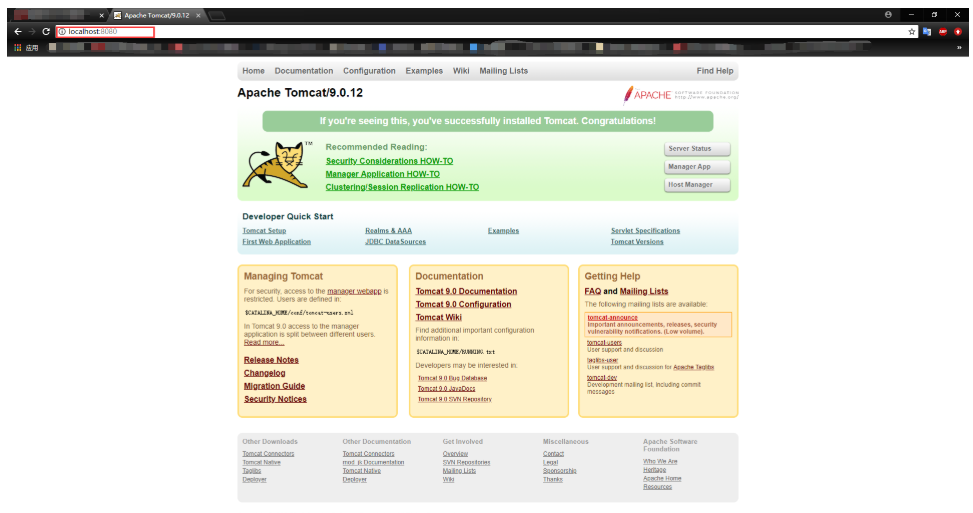Open the Security Notices link
Screen dimensions: 973x513
click(x=275, y=399)
